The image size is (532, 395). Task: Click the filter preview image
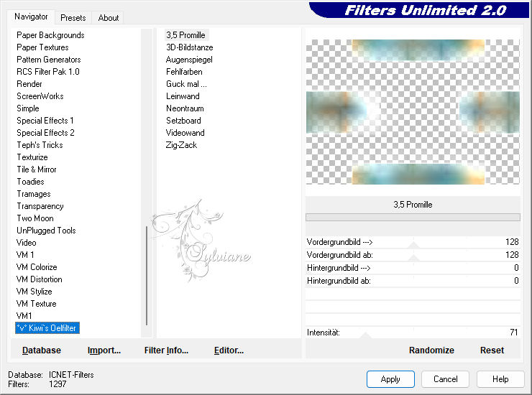(x=413, y=112)
